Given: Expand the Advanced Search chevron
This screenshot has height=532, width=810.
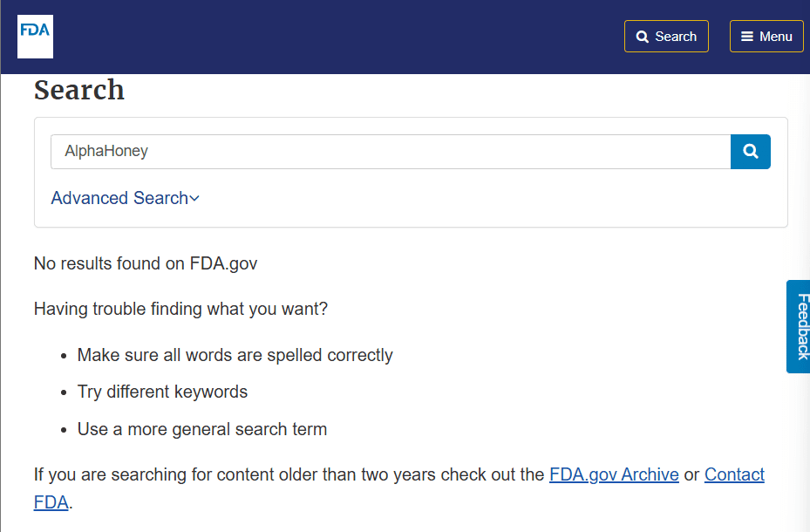Looking at the screenshot, I should 194,198.
